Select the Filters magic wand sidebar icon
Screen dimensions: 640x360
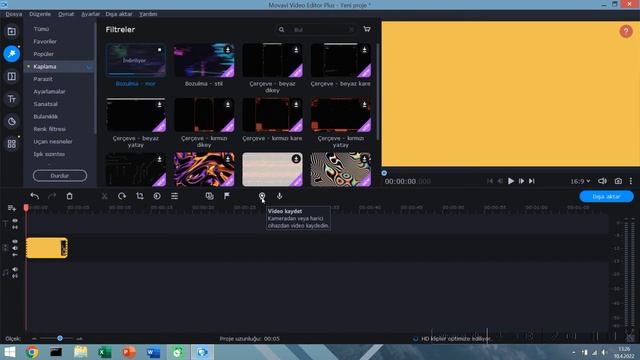(11, 54)
